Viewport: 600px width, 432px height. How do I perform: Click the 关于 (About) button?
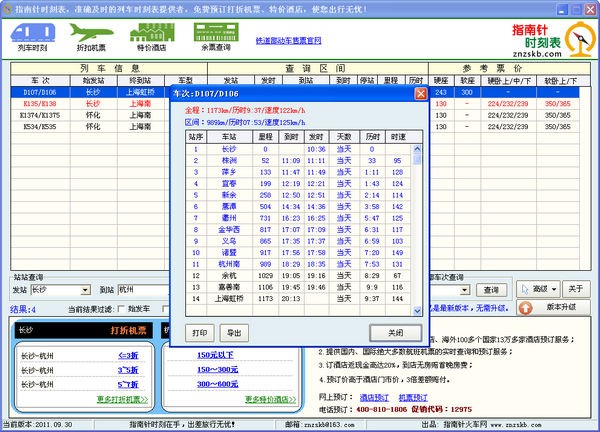pyautogui.click(x=576, y=289)
